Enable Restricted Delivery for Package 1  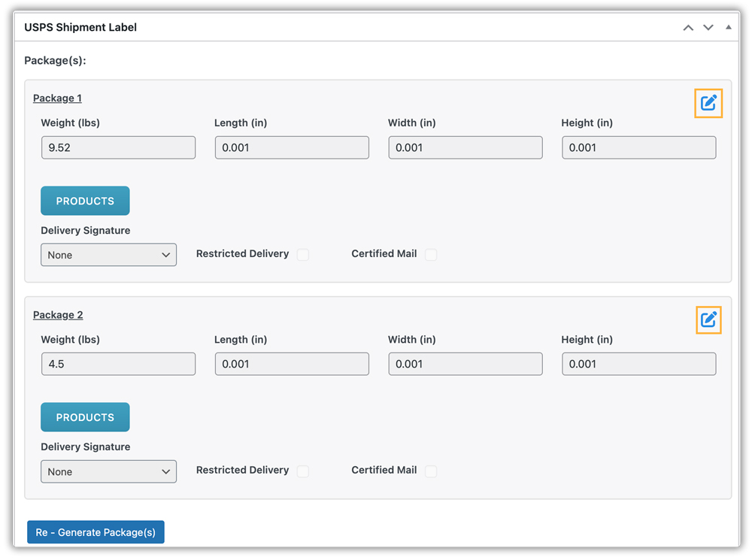tap(302, 255)
